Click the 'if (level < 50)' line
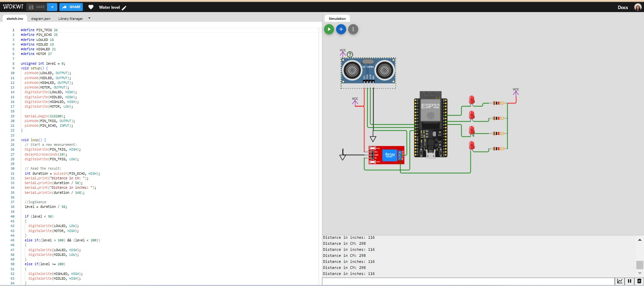Viewport: 644px width, 286px height. tap(39, 217)
